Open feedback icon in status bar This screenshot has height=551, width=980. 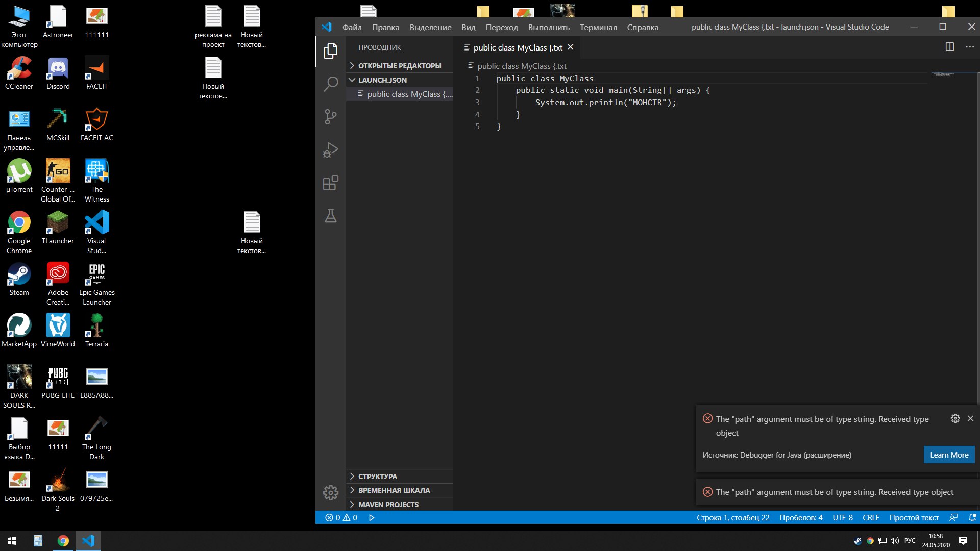[953, 517]
